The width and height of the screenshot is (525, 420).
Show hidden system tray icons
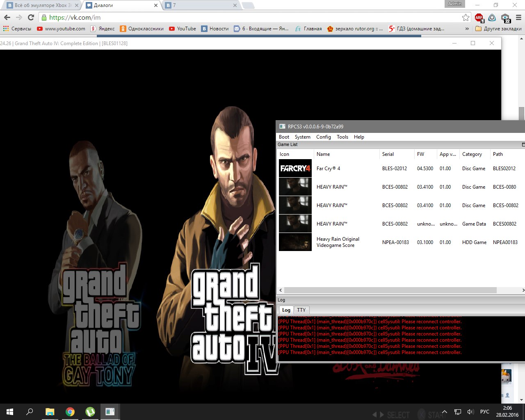point(444,412)
